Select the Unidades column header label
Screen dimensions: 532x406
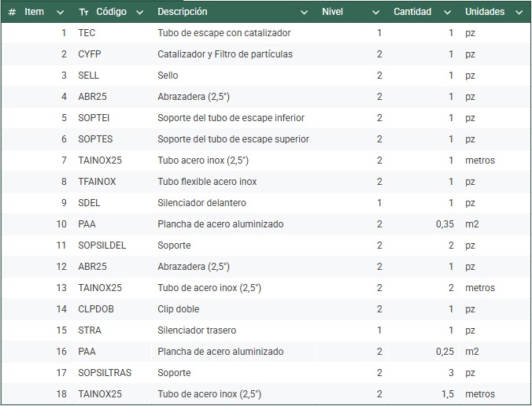(x=485, y=12)
